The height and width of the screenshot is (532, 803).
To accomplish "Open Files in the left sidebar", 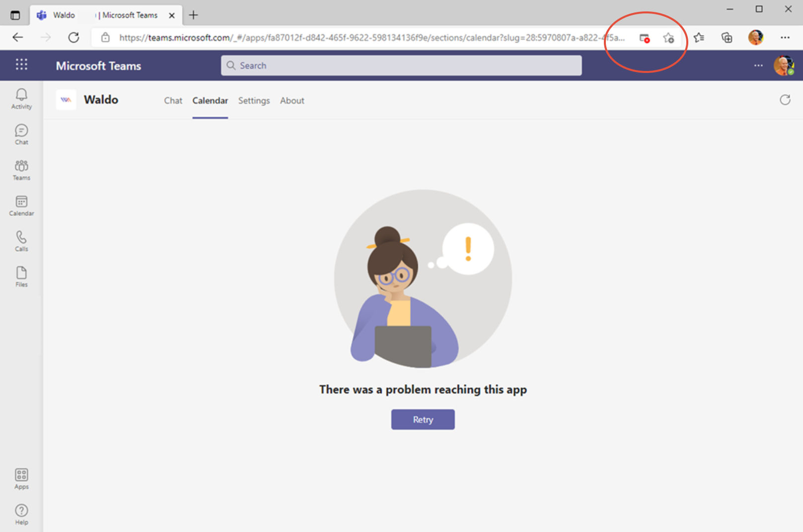I will [21, 277].
